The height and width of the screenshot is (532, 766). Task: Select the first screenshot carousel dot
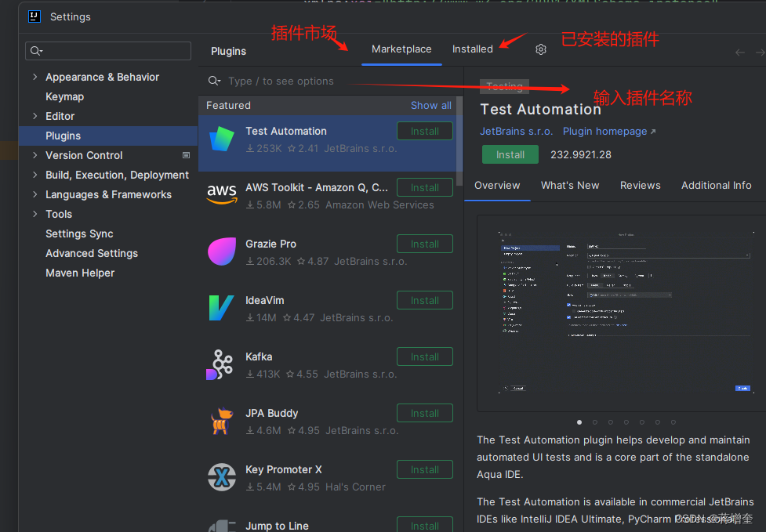tap(579, 422)
